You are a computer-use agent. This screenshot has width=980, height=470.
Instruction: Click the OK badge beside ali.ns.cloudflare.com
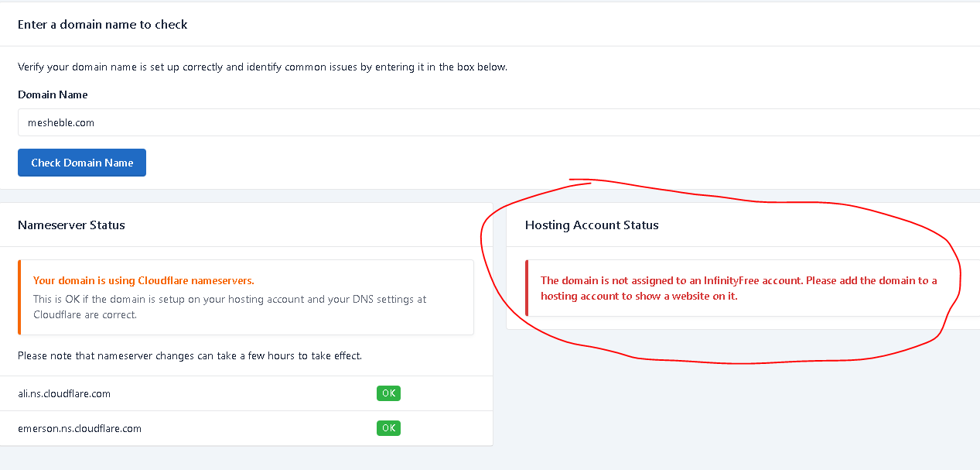pos(388,393)
